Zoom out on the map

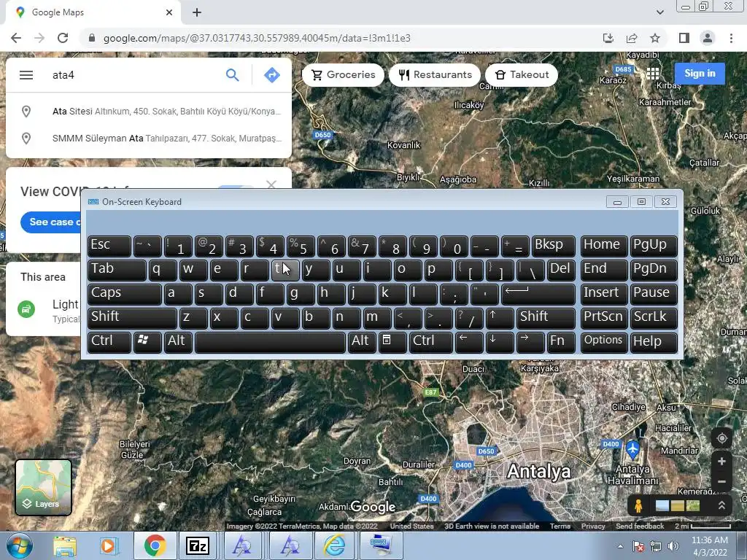click(721, 482)
